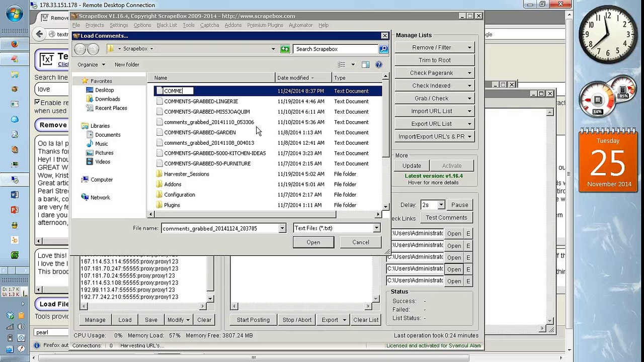The image size is (644, 362).
Task: Open Documents library in navigation pane
Action: (x=108, y=135)
